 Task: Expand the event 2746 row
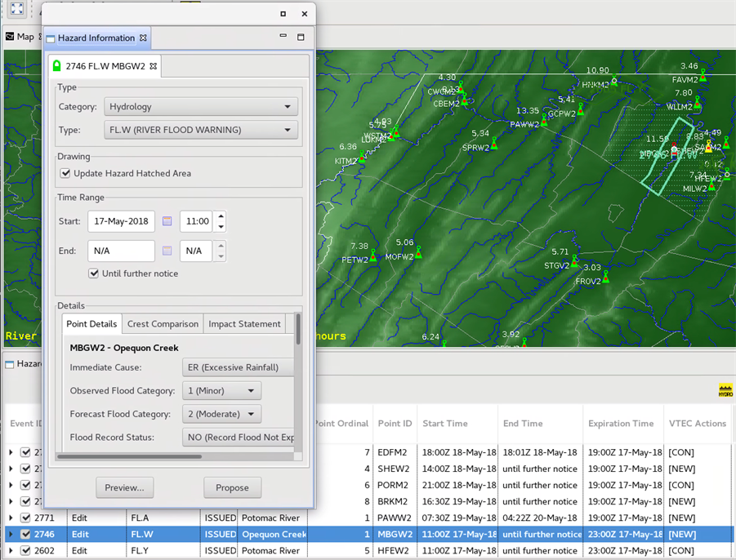tap(11, 534)
